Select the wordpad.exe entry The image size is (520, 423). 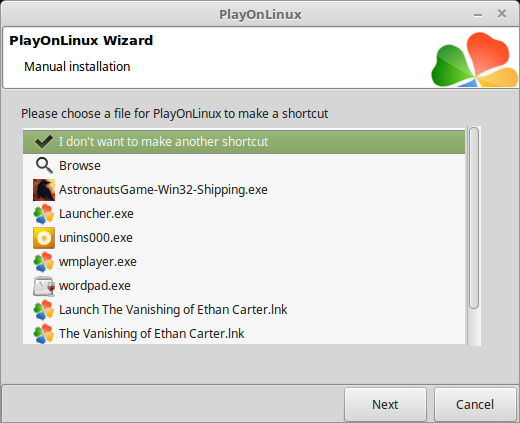pos(244,286)
